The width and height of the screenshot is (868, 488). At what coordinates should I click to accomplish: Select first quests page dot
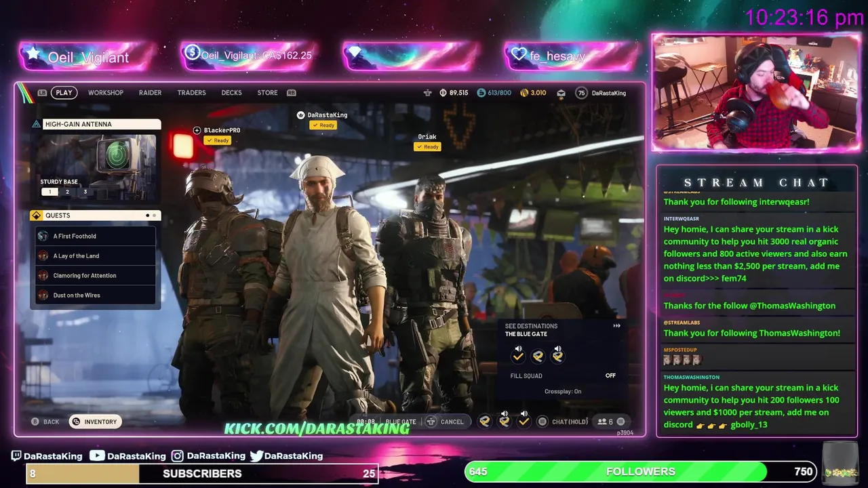tap(147, 216)
